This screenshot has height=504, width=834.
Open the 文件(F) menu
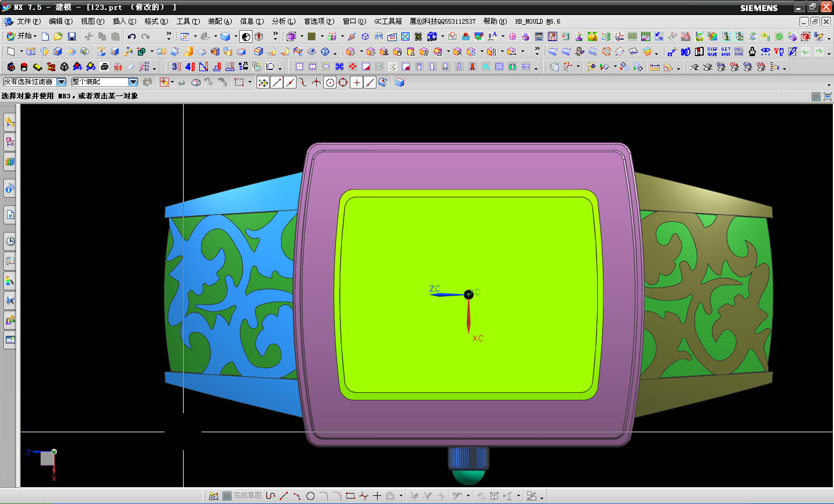[28, 21]
